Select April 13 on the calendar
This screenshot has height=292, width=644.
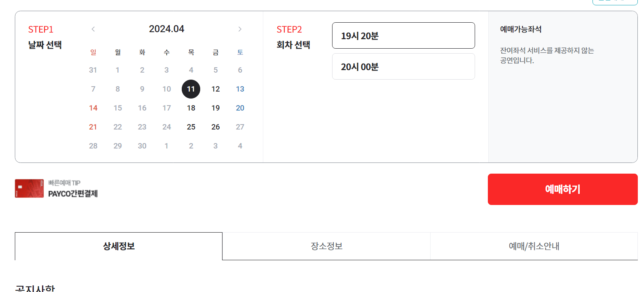tap(240, 89)
